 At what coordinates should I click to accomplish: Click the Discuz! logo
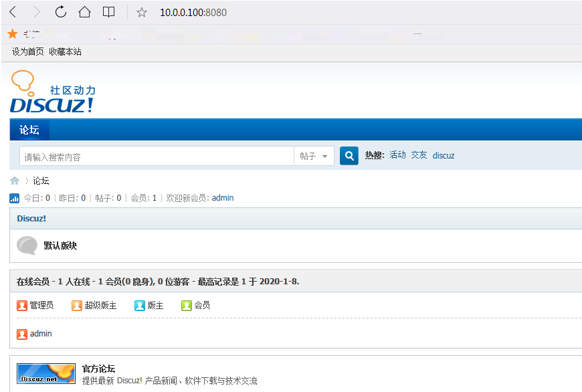pyautogui.click(x=53, y=92)
